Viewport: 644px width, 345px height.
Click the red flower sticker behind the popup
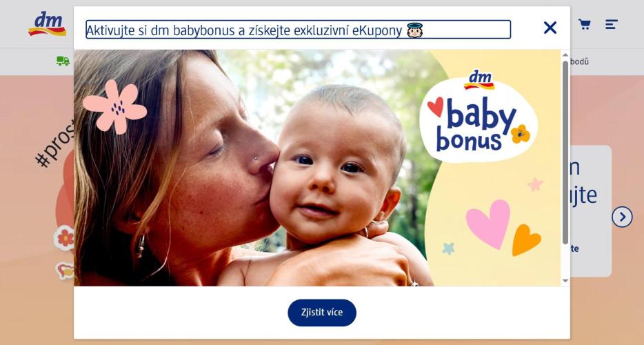tap(65, 237)
